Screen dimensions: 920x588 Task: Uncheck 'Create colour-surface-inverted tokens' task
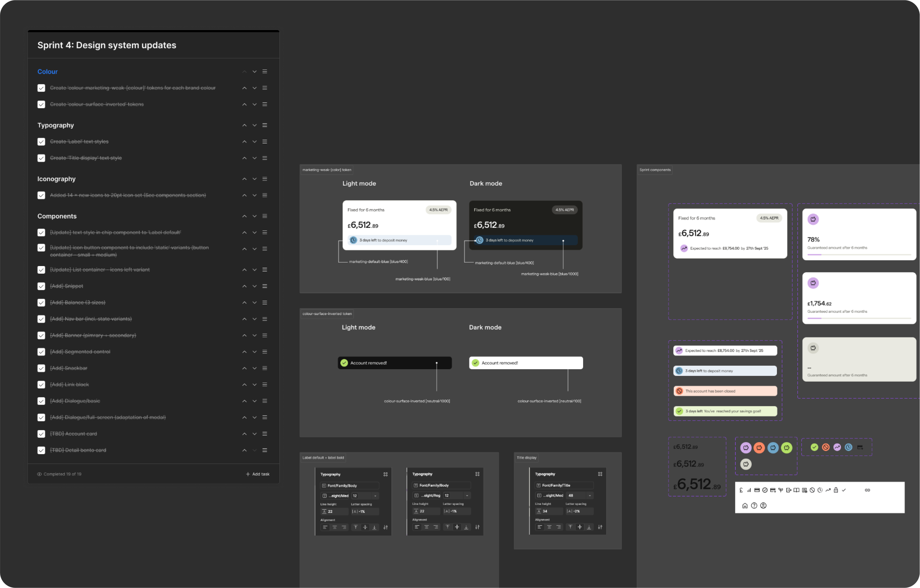click(41, 105)
